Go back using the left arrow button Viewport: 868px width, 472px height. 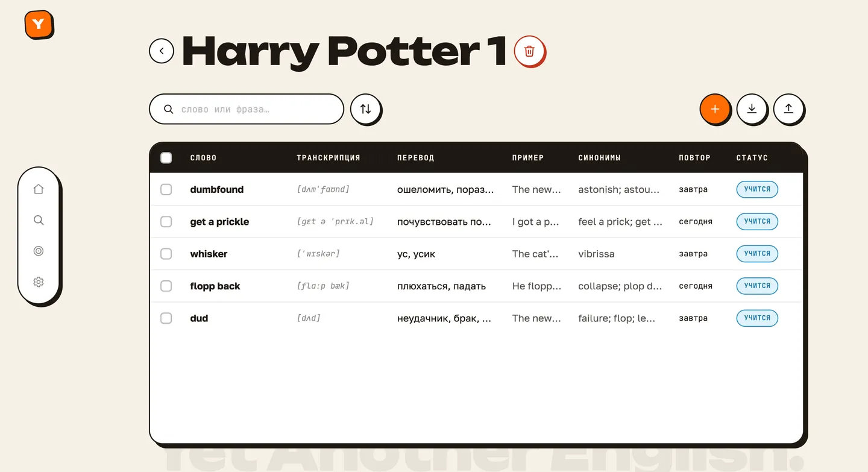(162, 51)
